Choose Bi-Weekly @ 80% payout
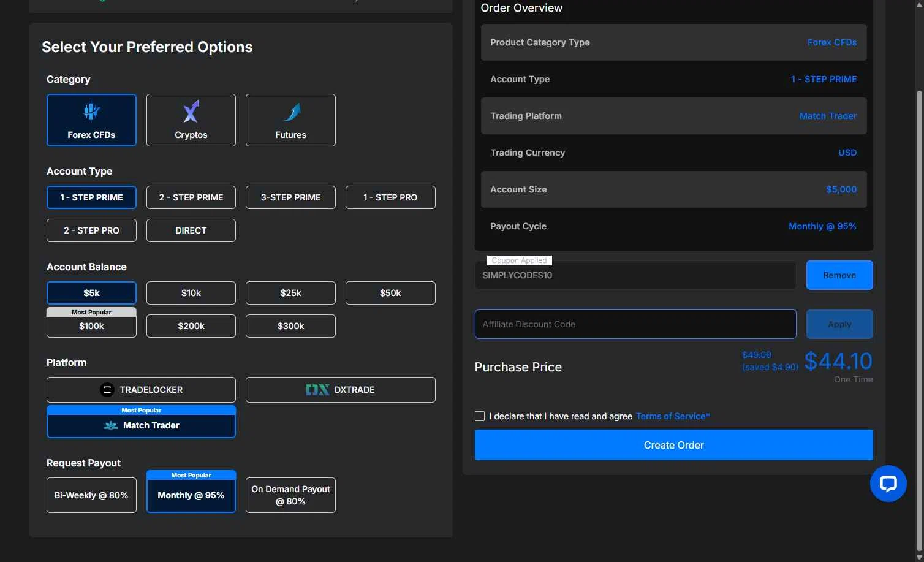The height and width of the screenshot is (562, 924). (x=91, y=495)
